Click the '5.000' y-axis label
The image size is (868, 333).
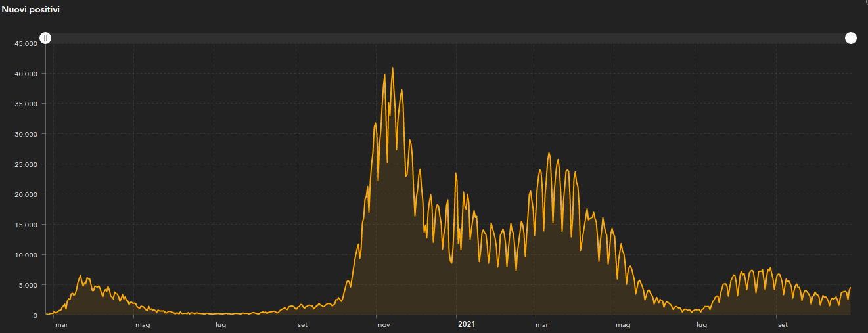[28, 285]
